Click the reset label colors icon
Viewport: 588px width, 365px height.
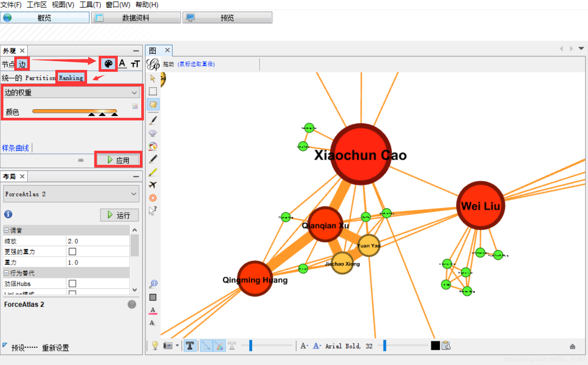[153, 310]
